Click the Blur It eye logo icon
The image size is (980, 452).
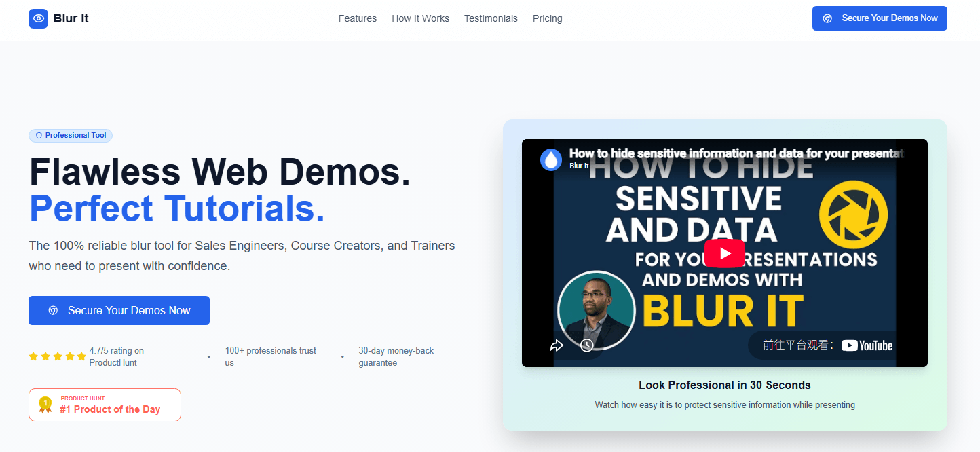(38, 18)
